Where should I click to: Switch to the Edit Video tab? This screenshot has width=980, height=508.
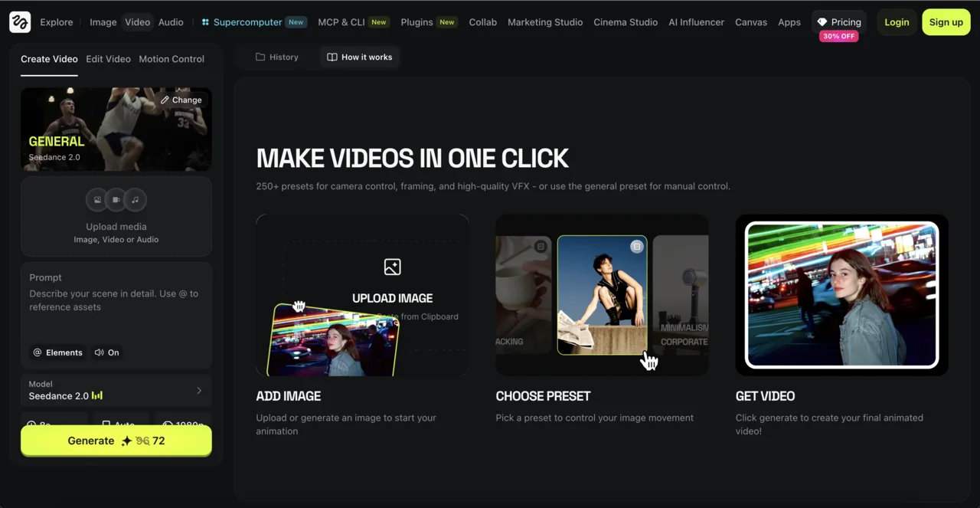point(108,59)
